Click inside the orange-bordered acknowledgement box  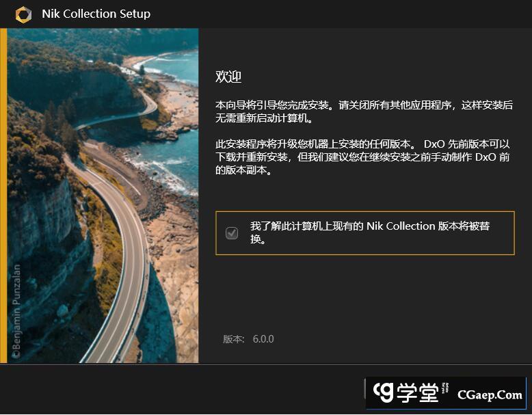[x=365, y=233]
